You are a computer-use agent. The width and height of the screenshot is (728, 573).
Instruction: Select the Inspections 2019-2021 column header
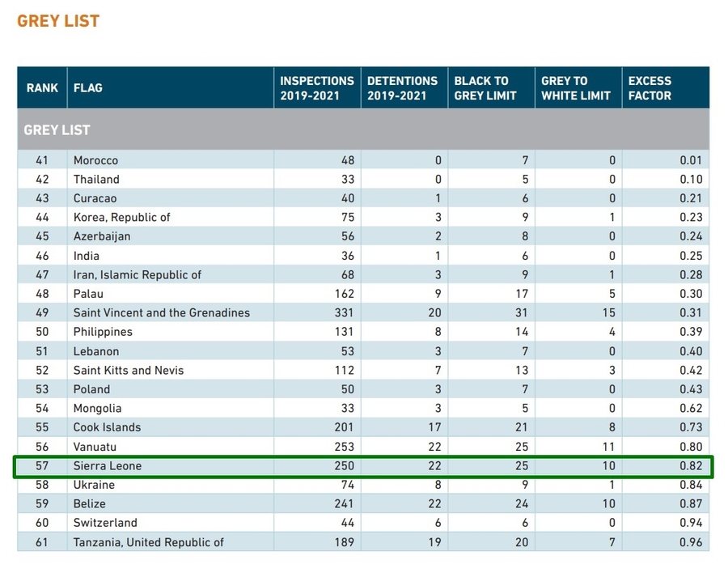pos(316,88)
